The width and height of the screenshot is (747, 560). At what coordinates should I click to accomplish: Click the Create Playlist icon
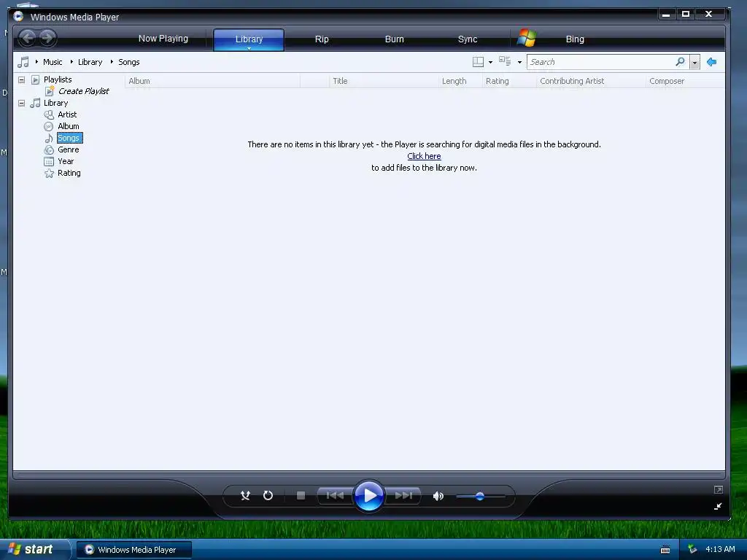click(x=50, y=91)
